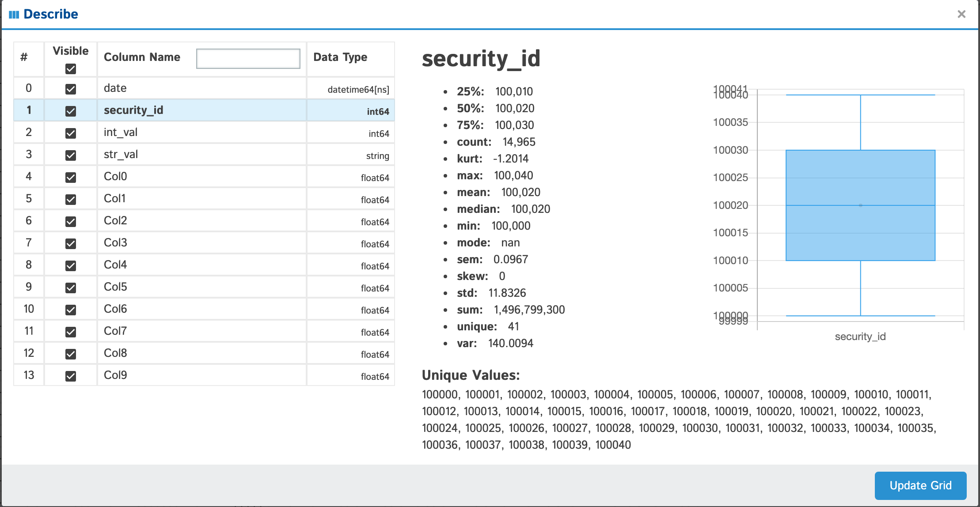Select the str_val column name
Image resolution: width=980 pixels, height=507 pixels.
[121, 155]
